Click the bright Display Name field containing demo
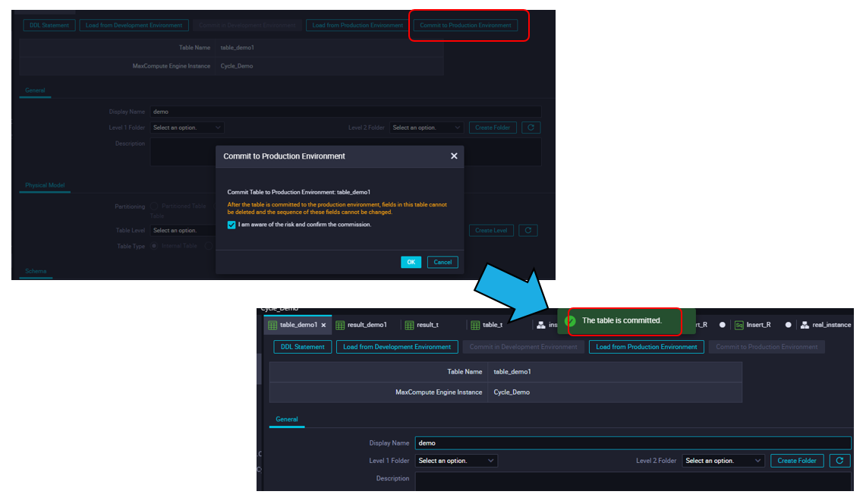The width and height of the screenshot is (866, 504). (x=633, y=443)
